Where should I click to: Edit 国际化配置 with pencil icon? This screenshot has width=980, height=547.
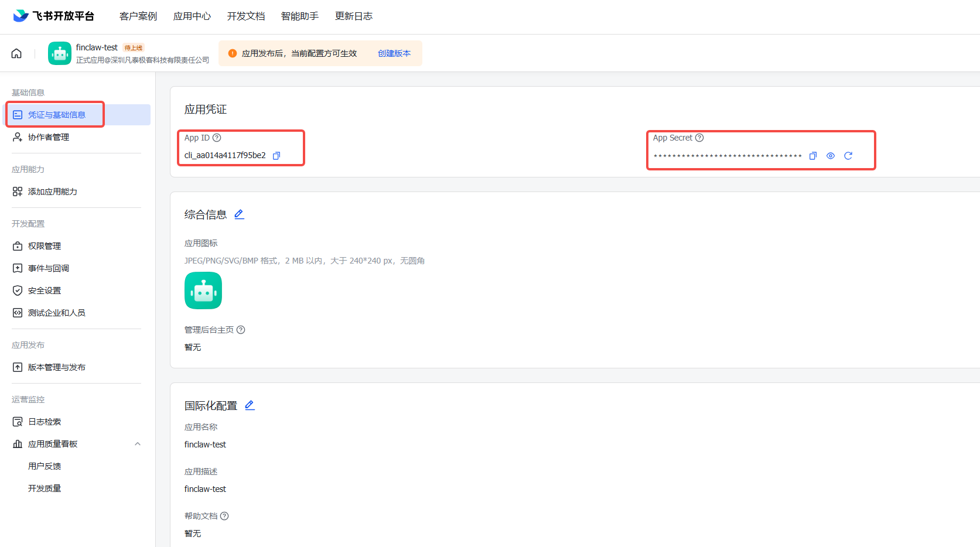pyautogui.click(x=250, y=405)
